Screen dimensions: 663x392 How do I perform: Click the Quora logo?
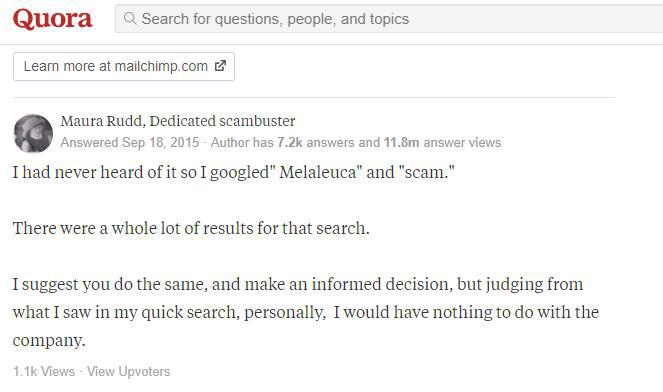[x=52, y=19]
